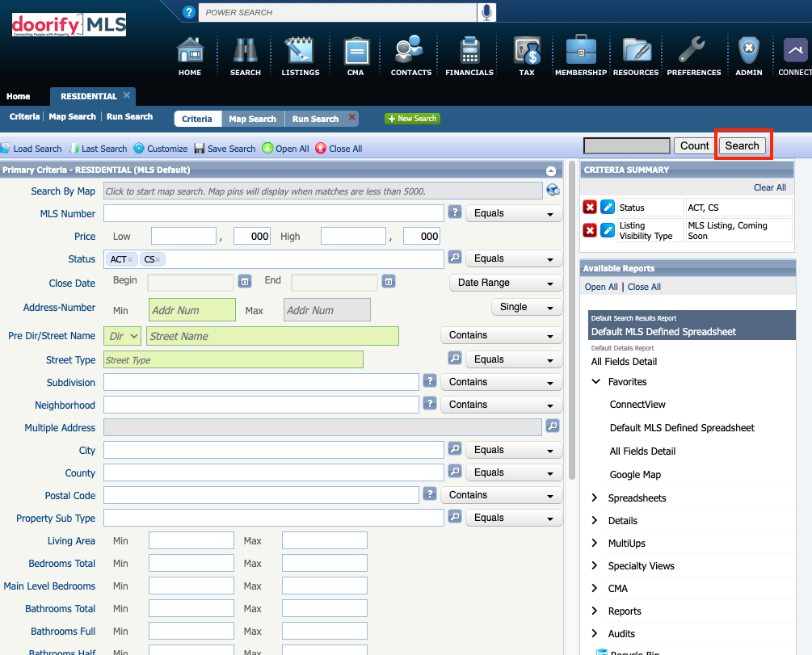This screenshot has width=812, height=655.
Task: Open the City lookup icon
Action: (455, 448)
